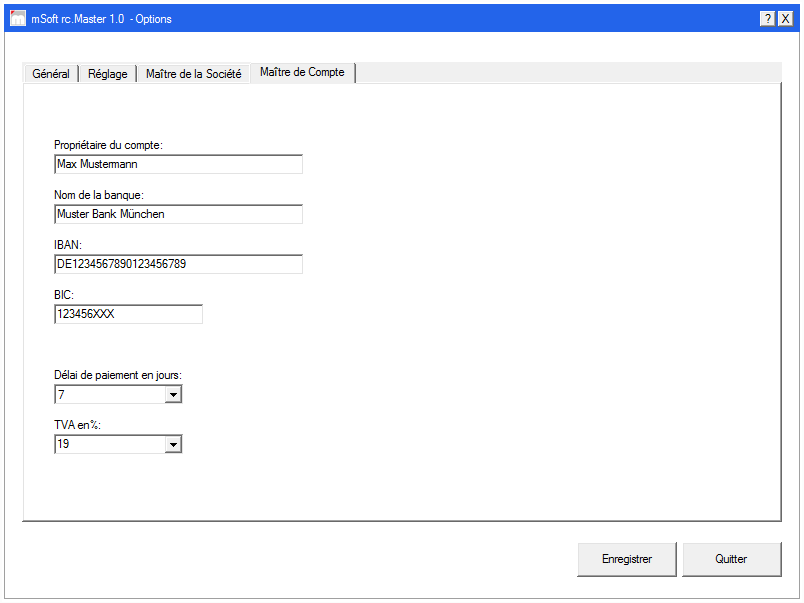The height and width of the screenshot is (603, 804).
Task: Select the 'Nom de la banque' text field
Action: click(178, 214)
